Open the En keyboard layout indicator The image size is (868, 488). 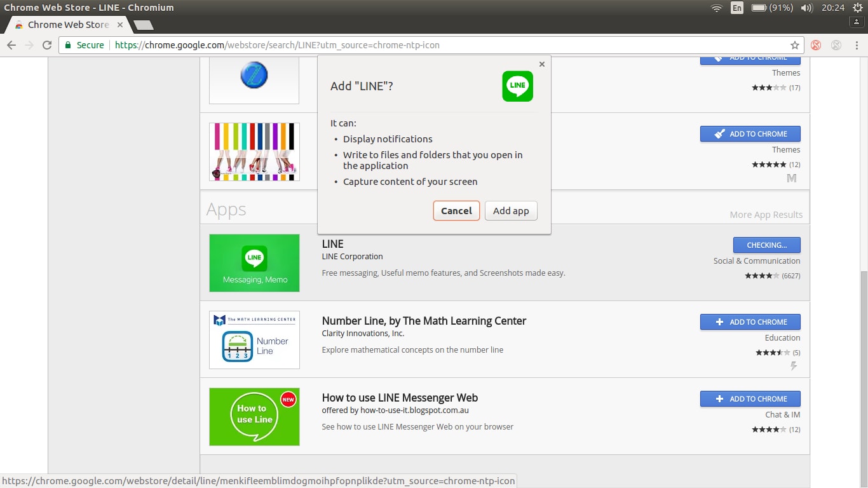point(737,8)
